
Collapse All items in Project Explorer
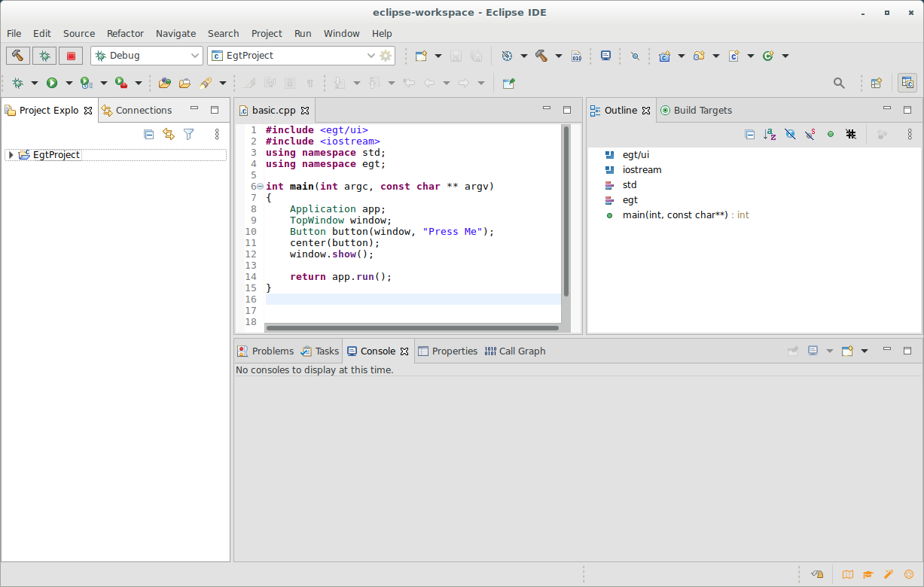(x=148, y=134)
